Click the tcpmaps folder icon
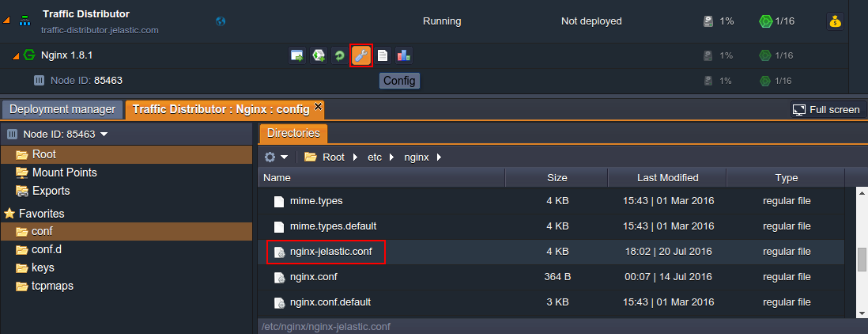The height and width of the screenshot is (334, 868). click(x=22, y=287)
